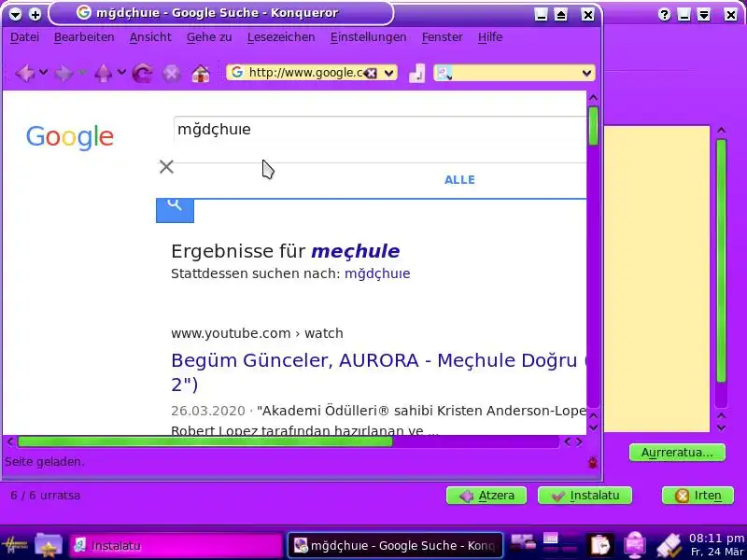Click the help question mark in the installer title bar
747x560 pixels.
[x=664, y=14]
